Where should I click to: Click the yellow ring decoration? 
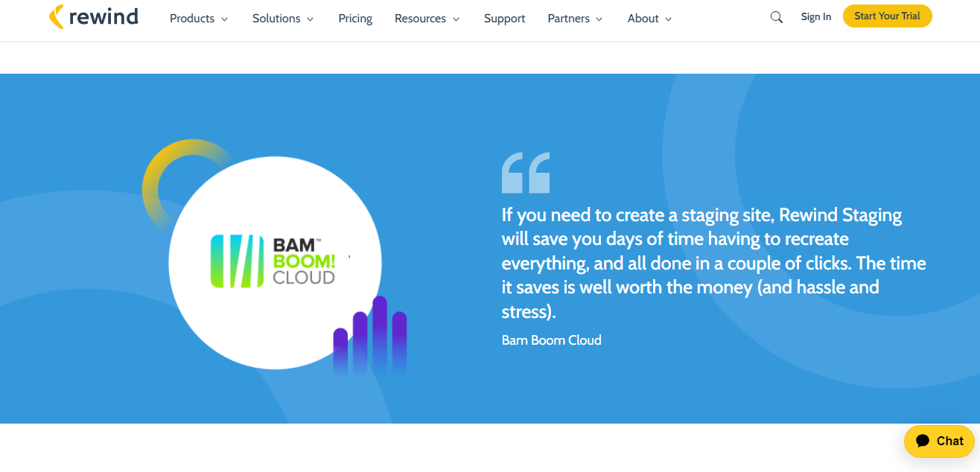[x=164, y=176]
